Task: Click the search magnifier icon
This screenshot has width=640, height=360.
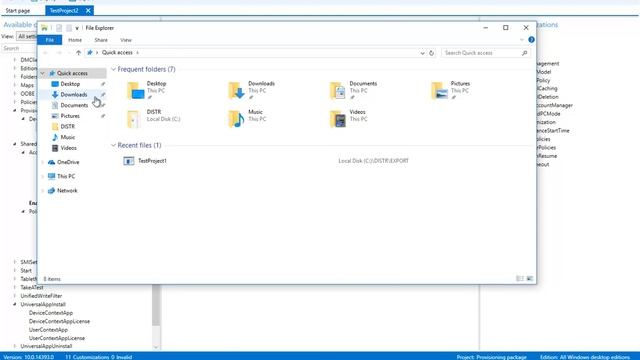Action: pos(524,53)
